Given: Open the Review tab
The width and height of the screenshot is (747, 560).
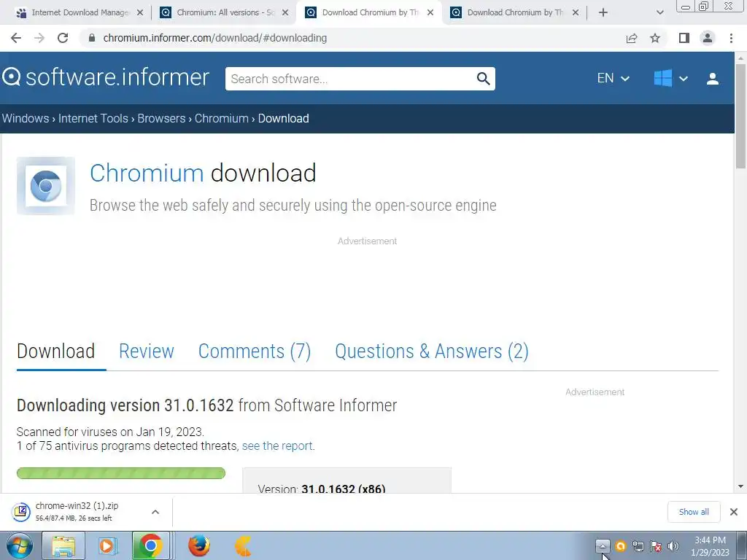Looking at the screenshot, I should click(x=146, y=351).
